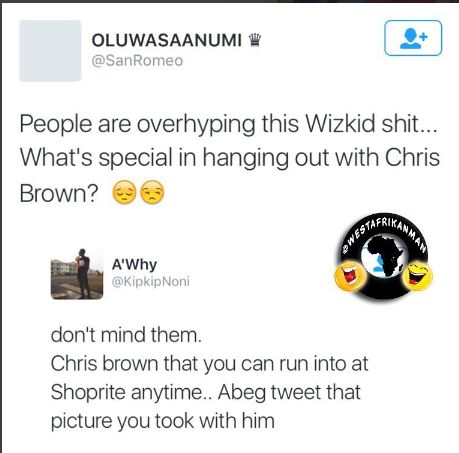Open A'Why's profile photo thumbnail
The width and height of the screenshot is (459, 453).
coord(77,273)
